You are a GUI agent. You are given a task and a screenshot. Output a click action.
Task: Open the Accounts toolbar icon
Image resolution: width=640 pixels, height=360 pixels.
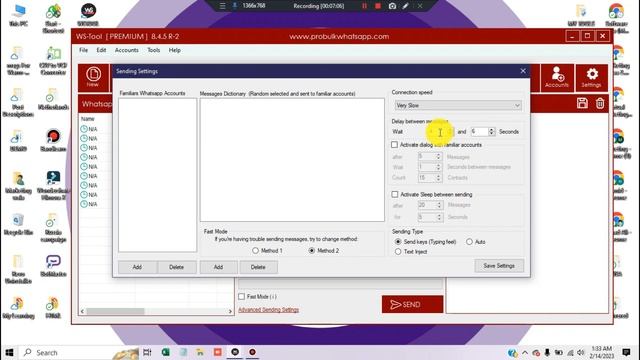557,77
